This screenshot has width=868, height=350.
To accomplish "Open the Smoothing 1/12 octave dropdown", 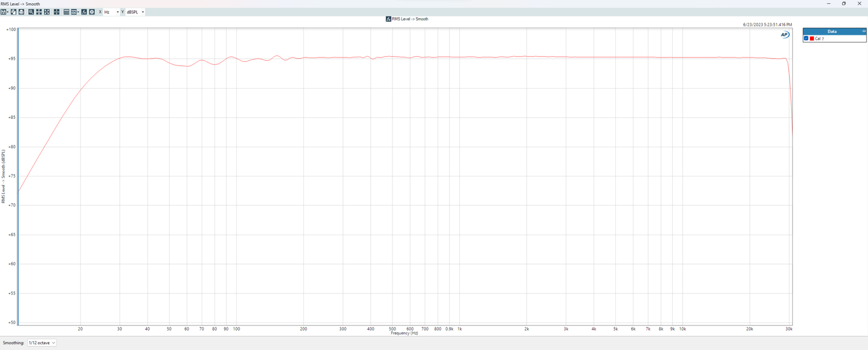I will click(42, 343).
